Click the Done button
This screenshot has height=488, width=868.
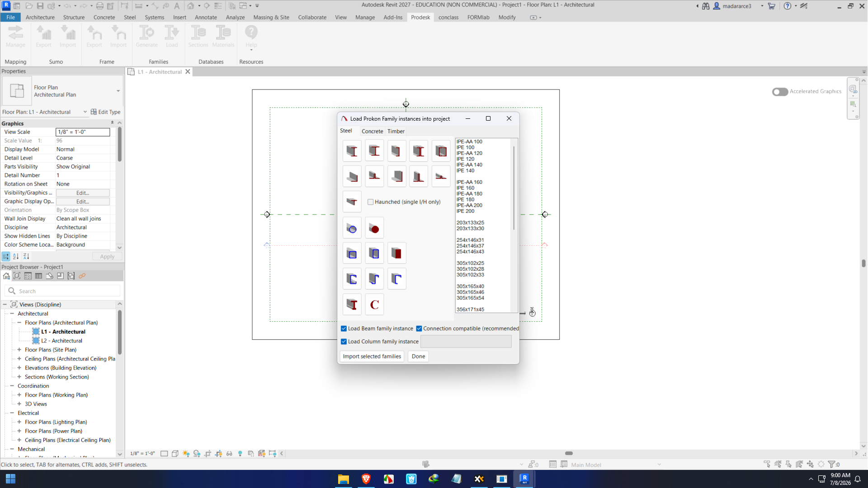coord(419,357)
